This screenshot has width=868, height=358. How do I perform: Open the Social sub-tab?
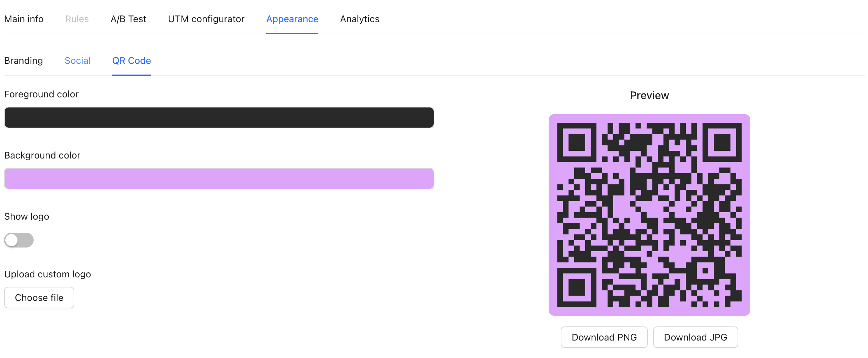click(x=78, y=60)
